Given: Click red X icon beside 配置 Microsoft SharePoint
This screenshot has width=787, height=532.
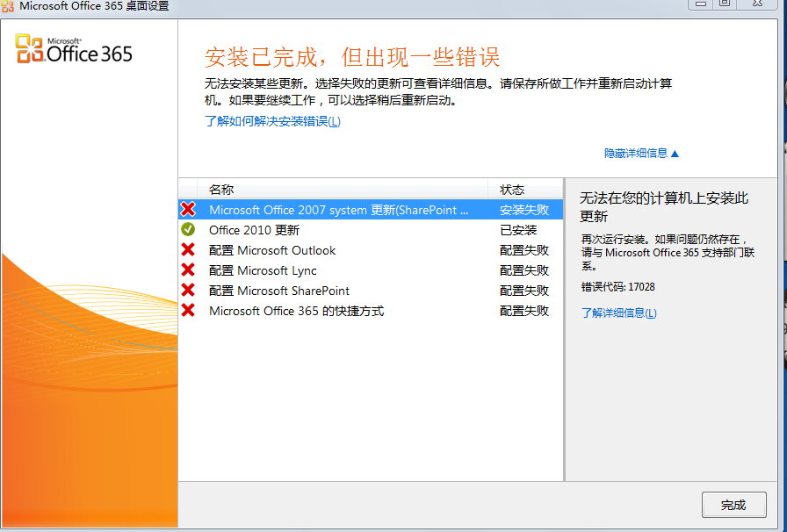Looking at the screenshot, I should [188, 290].
